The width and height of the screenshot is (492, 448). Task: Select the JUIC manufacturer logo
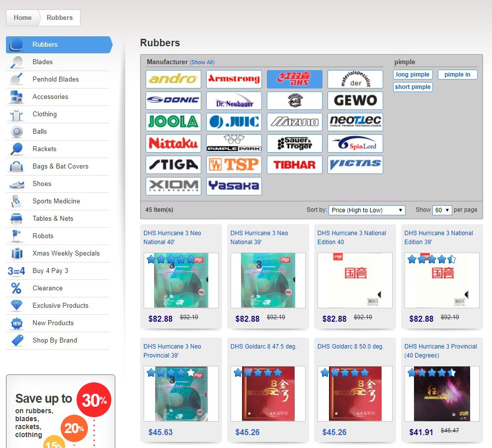tap(234, 122)
